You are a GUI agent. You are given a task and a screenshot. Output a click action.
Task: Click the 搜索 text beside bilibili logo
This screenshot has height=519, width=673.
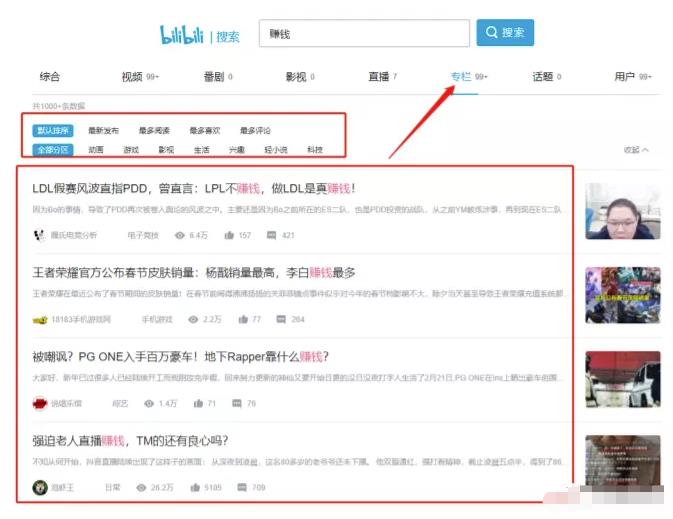[x=228, y=37]
